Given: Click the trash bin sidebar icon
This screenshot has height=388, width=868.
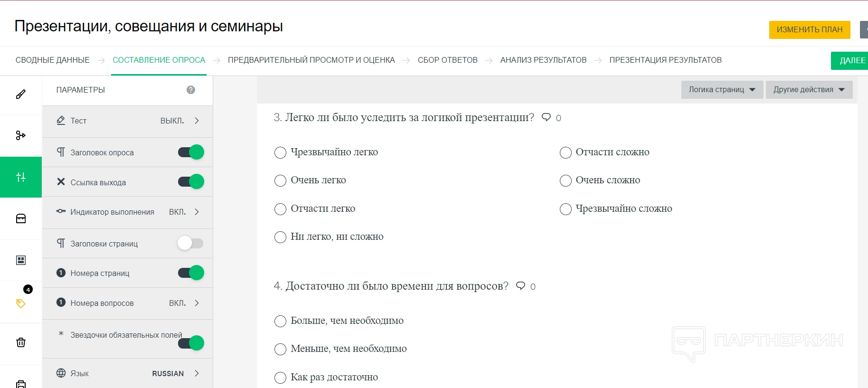Looking at the screenshot, I should pos(21,342).
